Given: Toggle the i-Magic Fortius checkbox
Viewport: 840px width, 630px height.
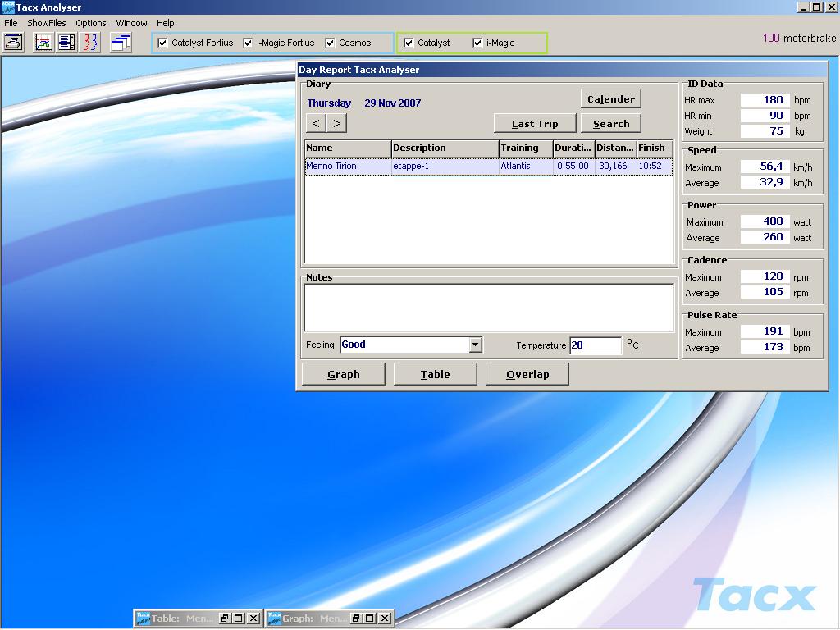Looking at the screenshot, I should (x=248, y=43).
